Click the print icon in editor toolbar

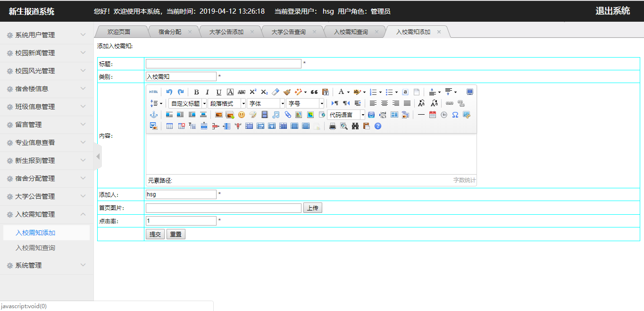pyautogui.click(x=333, y=126)
